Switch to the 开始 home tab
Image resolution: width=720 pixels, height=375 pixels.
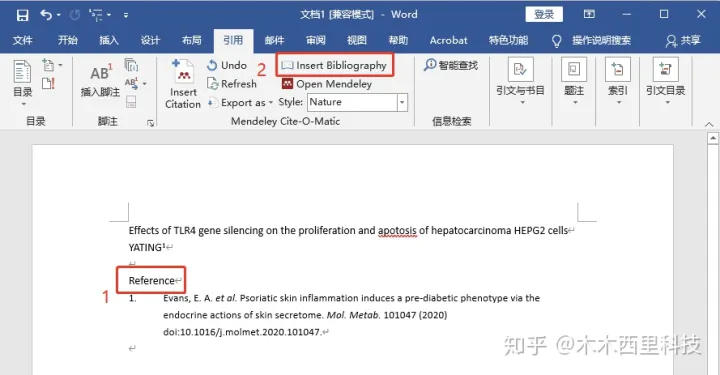point(68,40)
